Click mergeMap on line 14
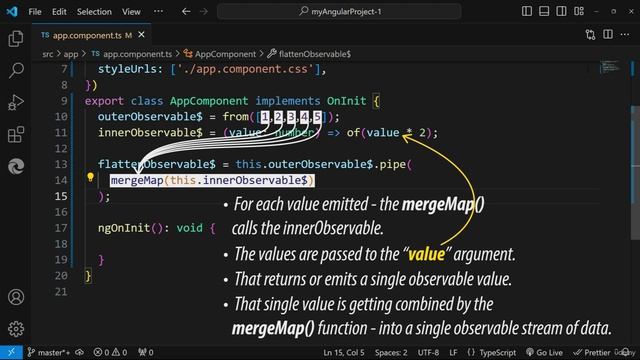This screenshot has width=640, height=360. tap(137, 180)
